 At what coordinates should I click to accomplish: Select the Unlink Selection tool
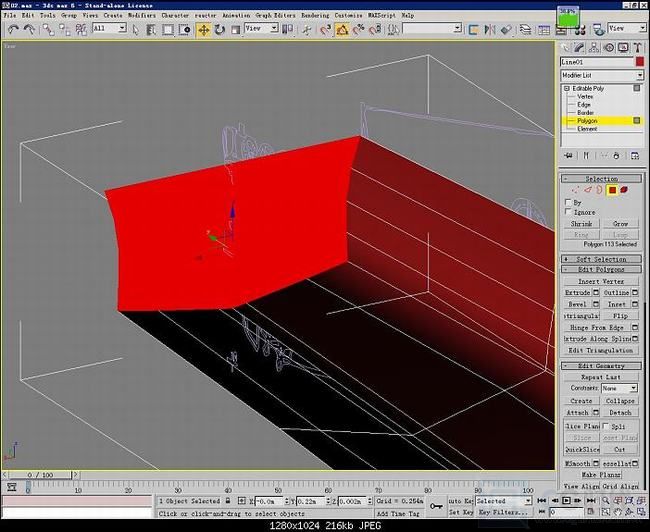point(65,29)
